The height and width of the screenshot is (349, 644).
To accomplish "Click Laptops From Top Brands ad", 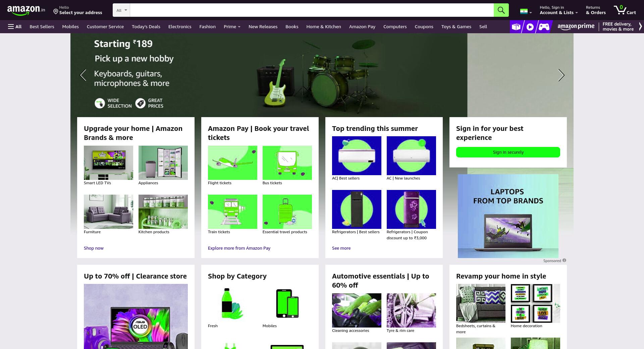I will (x=508, y=216).
